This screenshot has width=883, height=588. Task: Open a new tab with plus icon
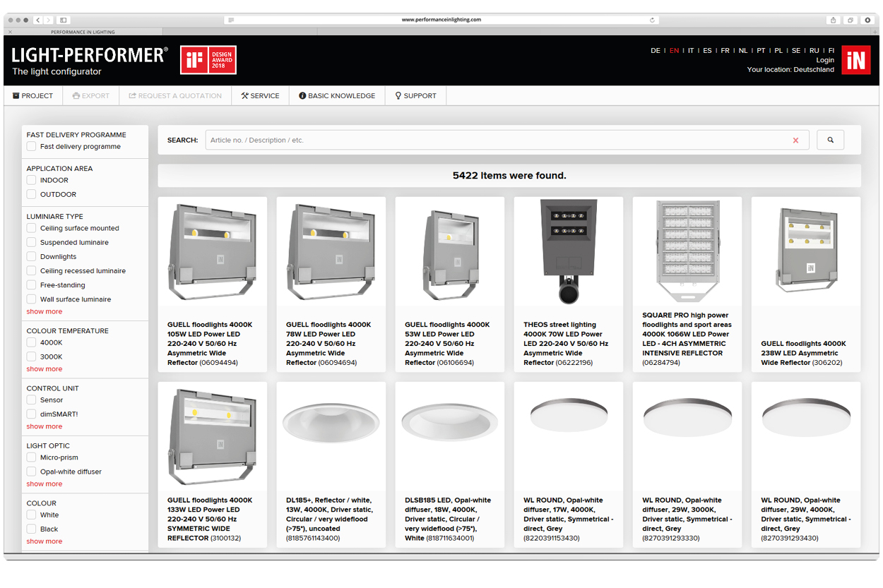pos(875,32)
